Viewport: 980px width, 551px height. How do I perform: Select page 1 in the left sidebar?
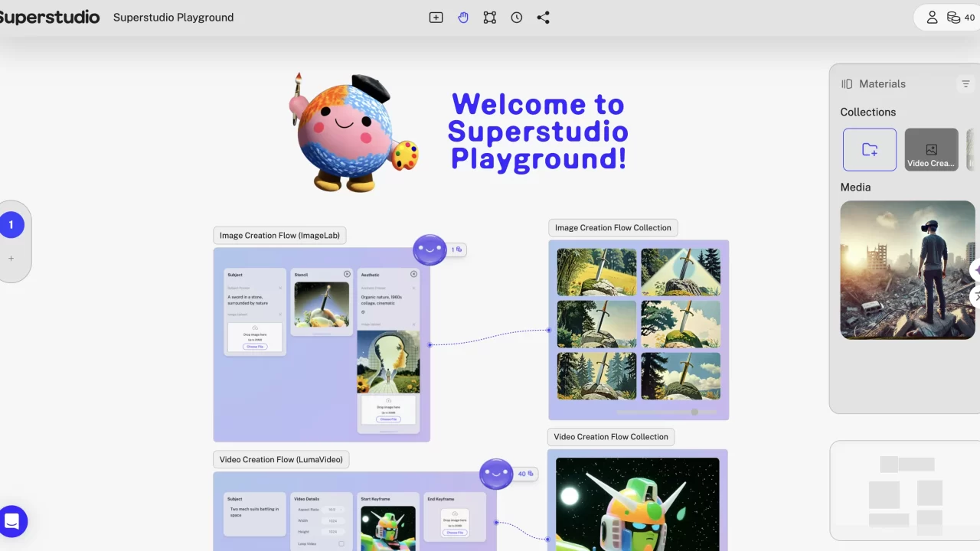(x=11, y=225)
